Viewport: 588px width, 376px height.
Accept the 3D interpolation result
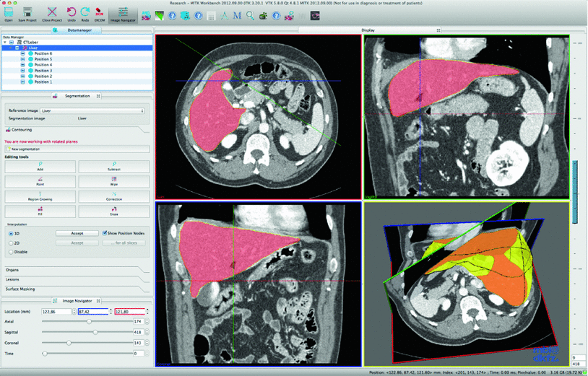point(77,233)
